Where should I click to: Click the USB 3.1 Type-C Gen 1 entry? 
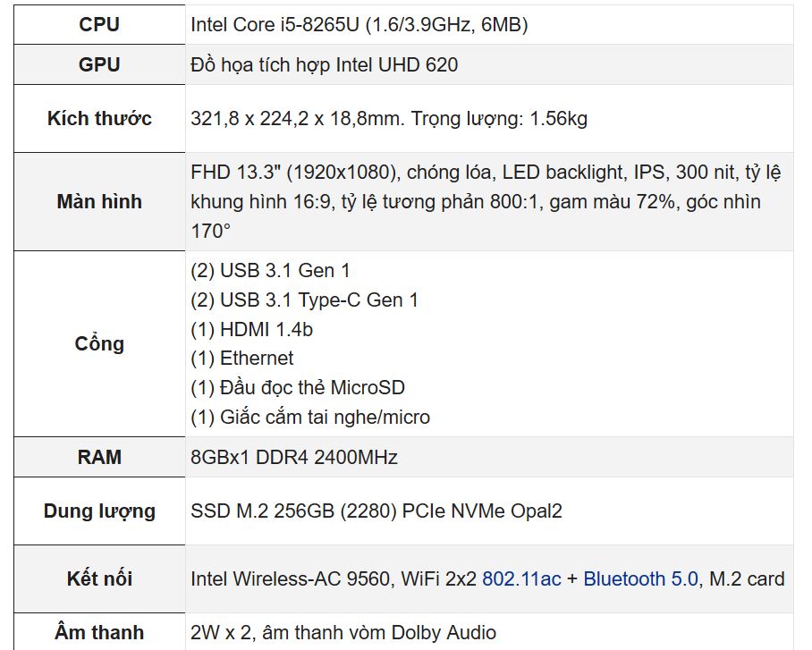tap(304, 300)
